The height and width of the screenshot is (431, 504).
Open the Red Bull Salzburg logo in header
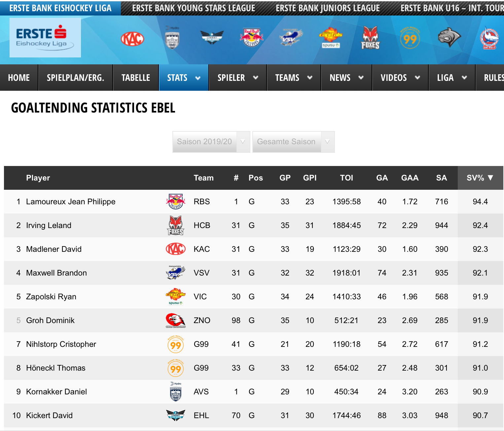click(x=251, y=38)
